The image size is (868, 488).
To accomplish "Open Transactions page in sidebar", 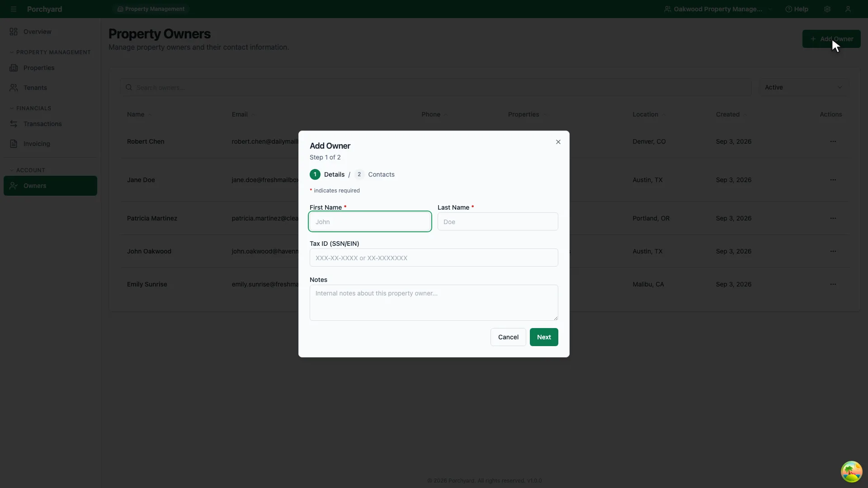I will (50, 124).
